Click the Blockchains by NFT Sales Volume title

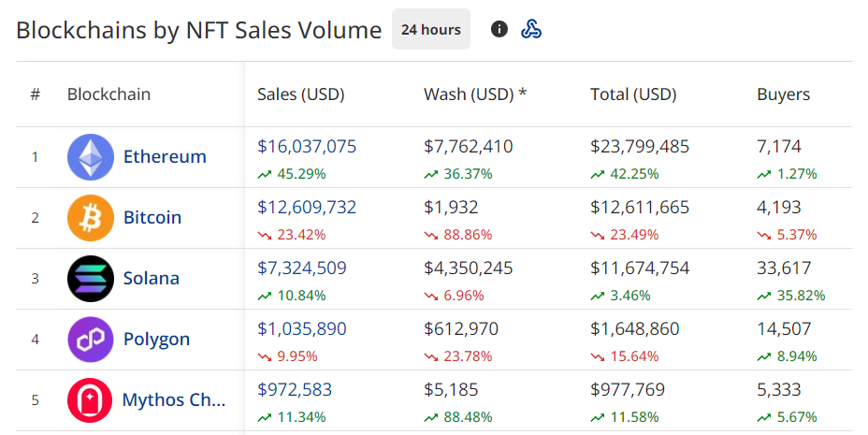[x=198, y=30]
